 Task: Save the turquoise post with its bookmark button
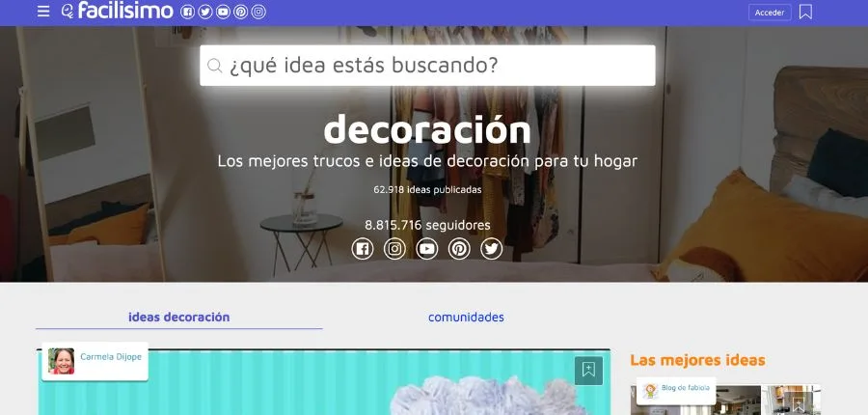pos(588,370)
